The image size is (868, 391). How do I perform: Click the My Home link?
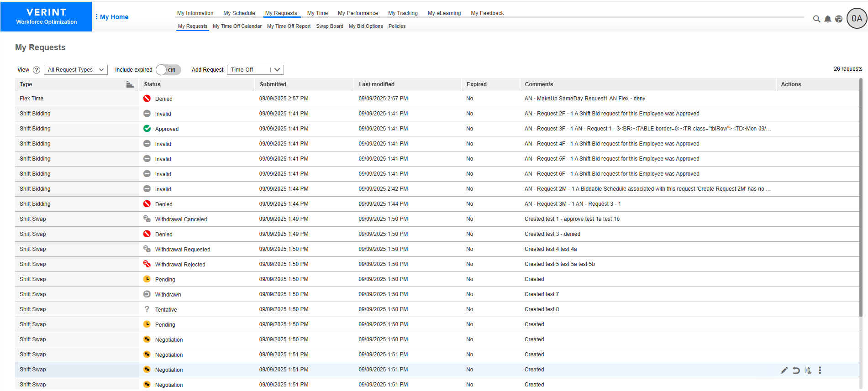[114, 17]
